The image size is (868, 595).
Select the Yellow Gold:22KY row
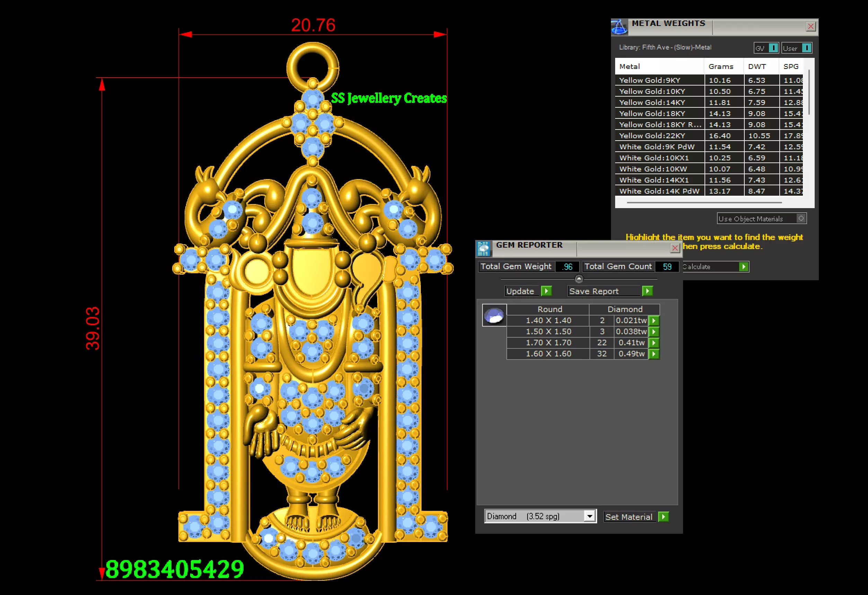click(709, 135)
